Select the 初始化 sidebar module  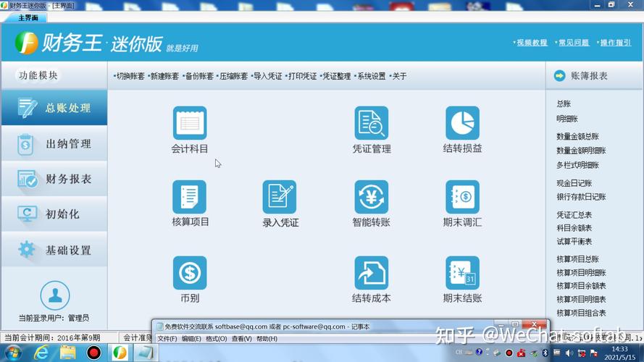tap(54, 214)
